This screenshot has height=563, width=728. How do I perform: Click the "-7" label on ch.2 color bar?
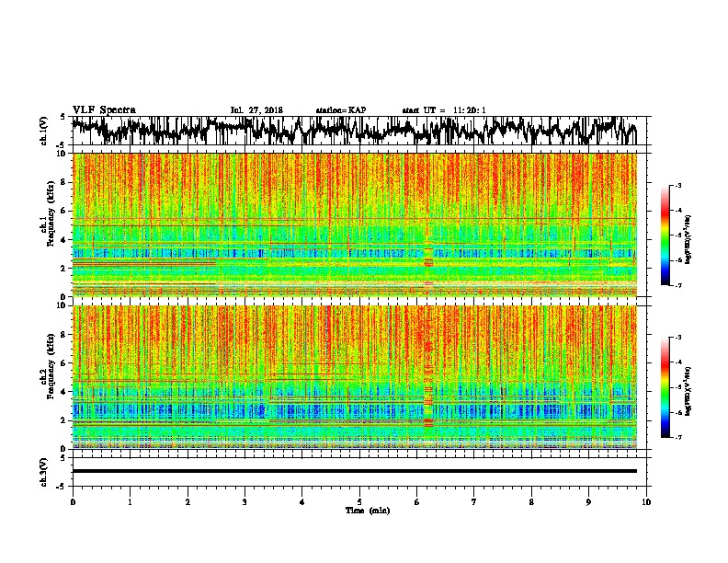[677, 437]
